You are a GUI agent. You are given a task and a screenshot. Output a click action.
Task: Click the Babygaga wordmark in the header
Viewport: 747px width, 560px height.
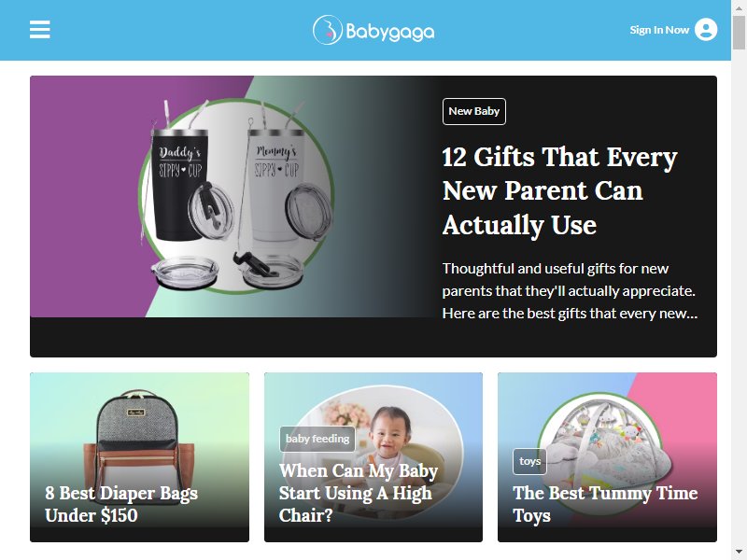click(x=389, y=32)
